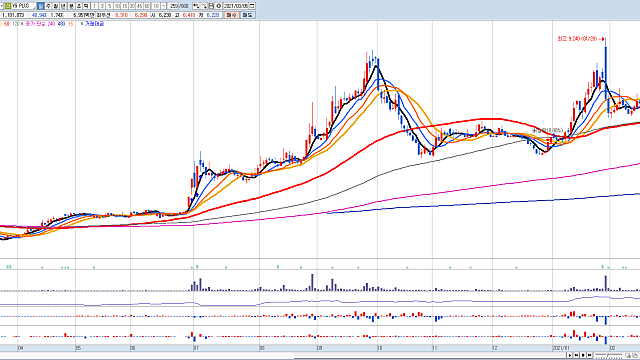
Task: Stop the chart replay
Action: click(583, 356)
